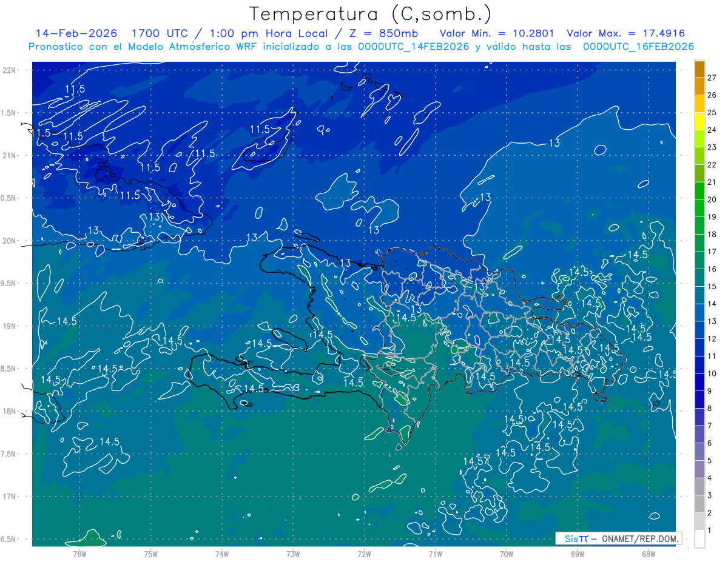Screen dimensions: 728x562
Task: Click "0000UTC_16FEB2026" valid-until time text
Action: coord(638,47)
